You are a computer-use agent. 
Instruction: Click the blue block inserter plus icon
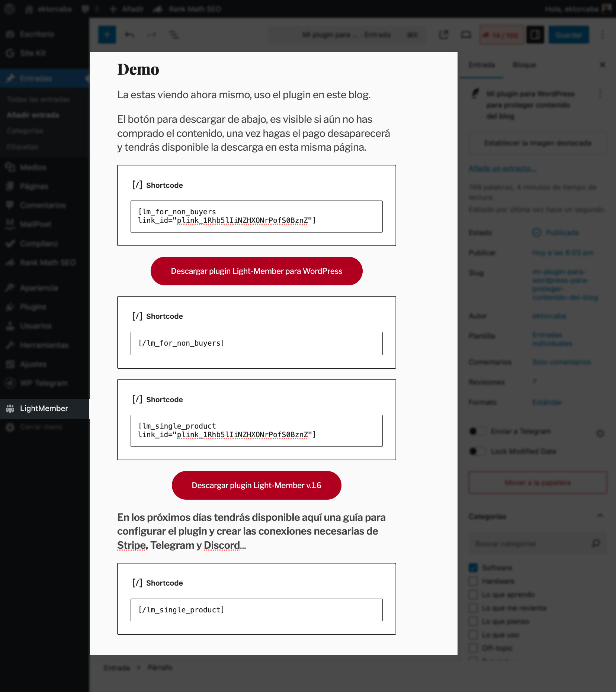tap(107, 35)
